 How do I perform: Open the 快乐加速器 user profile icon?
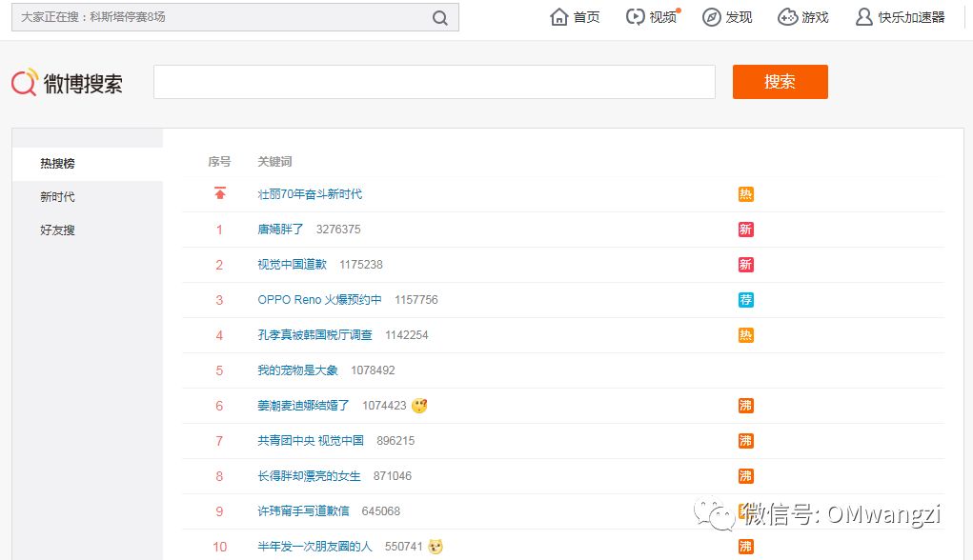863,17
